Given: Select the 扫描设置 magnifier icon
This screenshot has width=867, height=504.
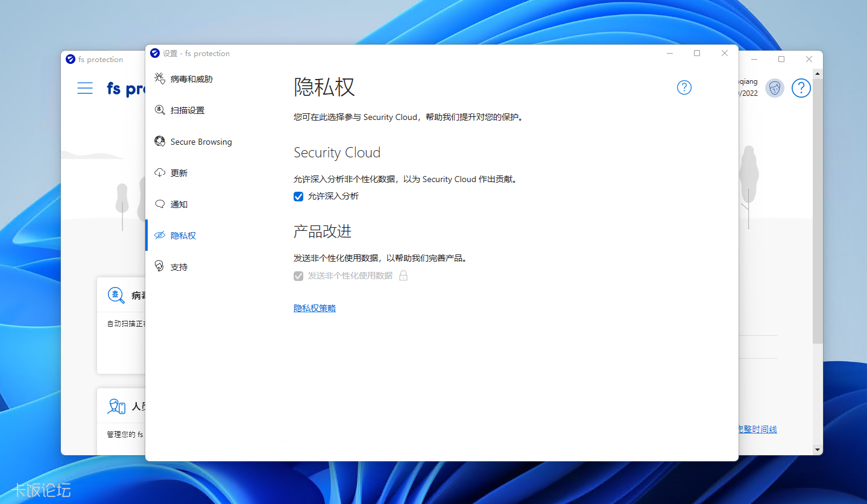Looking at the screenshot, I should [x=160, y=110].
